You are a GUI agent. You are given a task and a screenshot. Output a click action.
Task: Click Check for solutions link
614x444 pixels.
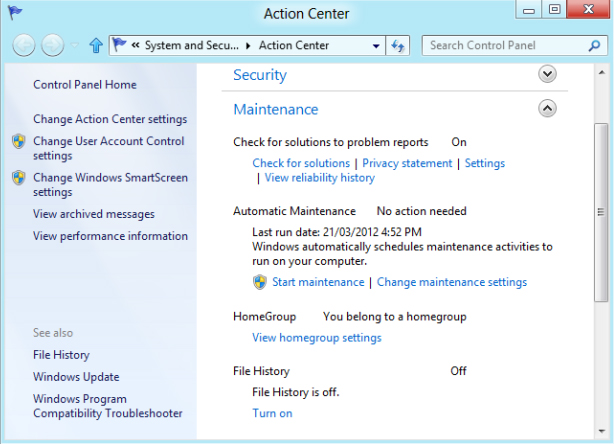coord(301,163)
